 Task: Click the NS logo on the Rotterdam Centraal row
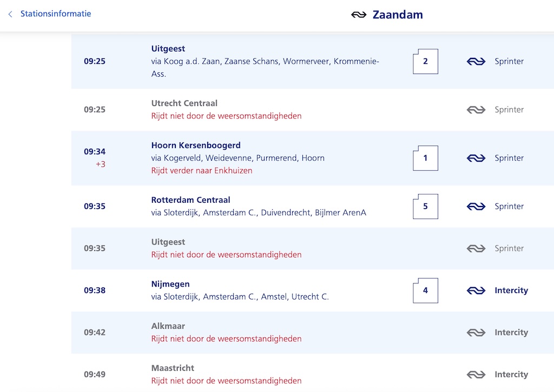[476, 207]
